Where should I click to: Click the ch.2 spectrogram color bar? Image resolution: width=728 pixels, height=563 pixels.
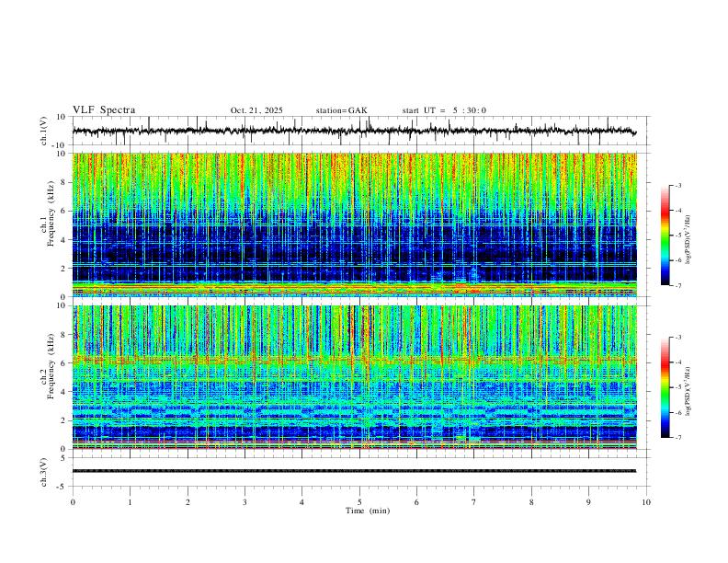pyautogui.click(x=665, y=387)
